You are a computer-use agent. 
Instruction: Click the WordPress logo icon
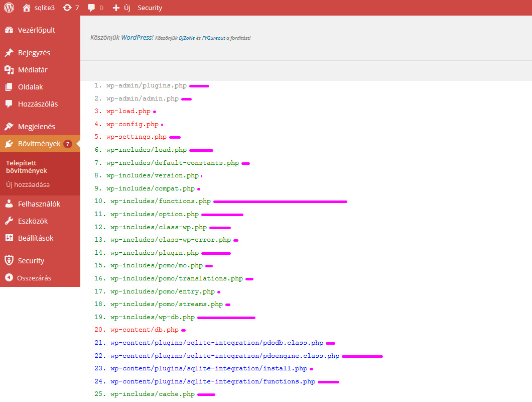pos(9,8)
